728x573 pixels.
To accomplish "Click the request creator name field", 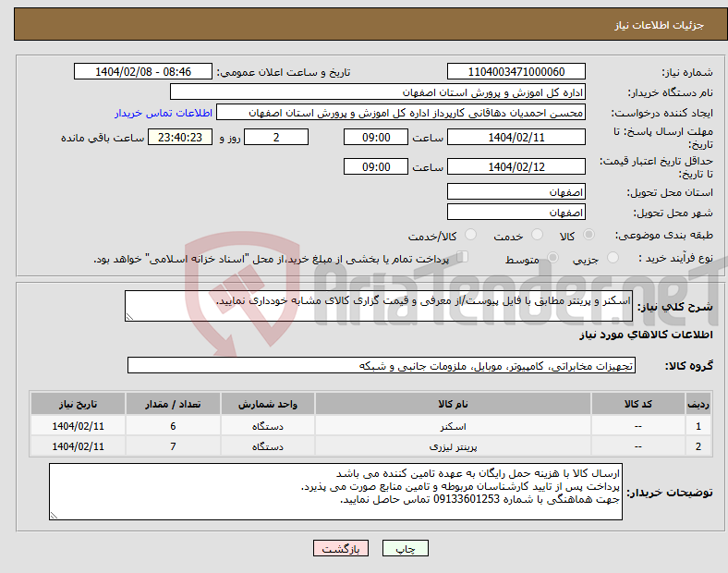I will pyautogui.click(x=401, y=113).
